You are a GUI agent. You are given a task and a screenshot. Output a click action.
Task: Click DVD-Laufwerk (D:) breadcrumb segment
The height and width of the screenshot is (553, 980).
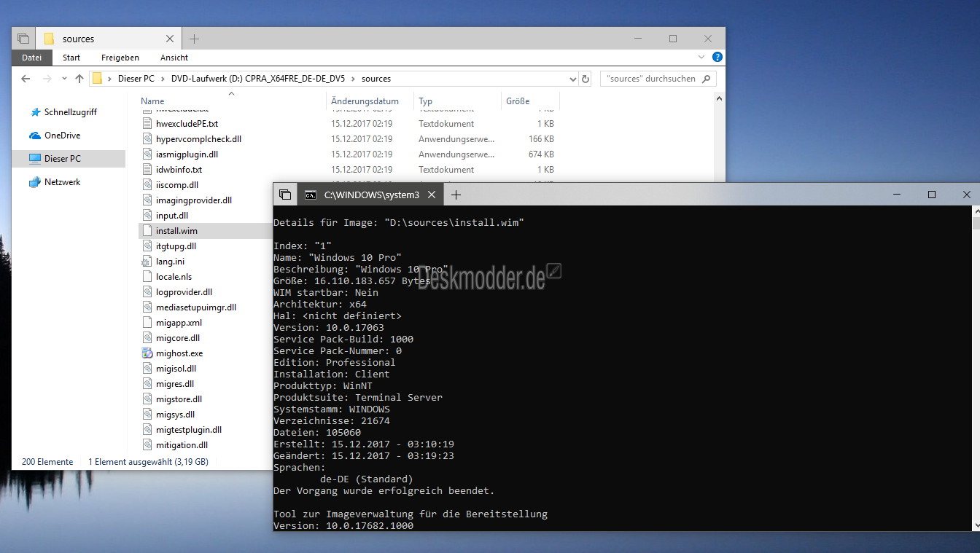tap(258, 79)
